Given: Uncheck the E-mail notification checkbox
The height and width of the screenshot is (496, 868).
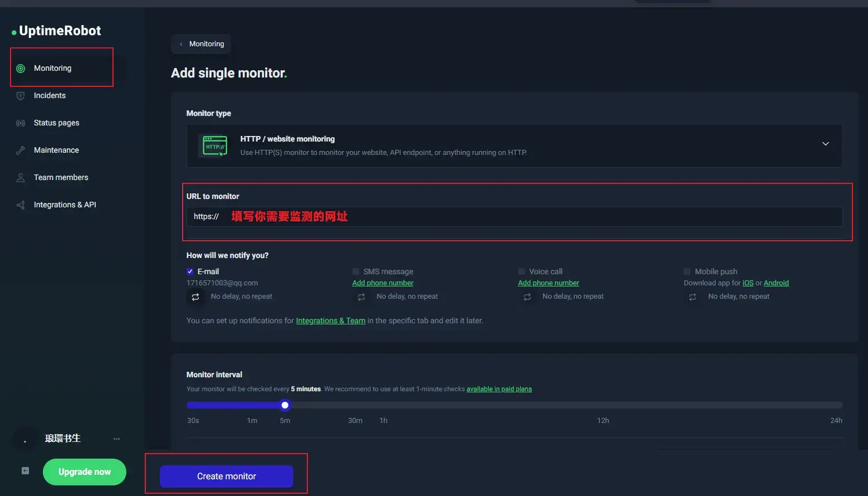Looking at the screenshot, I should point(190,271).
